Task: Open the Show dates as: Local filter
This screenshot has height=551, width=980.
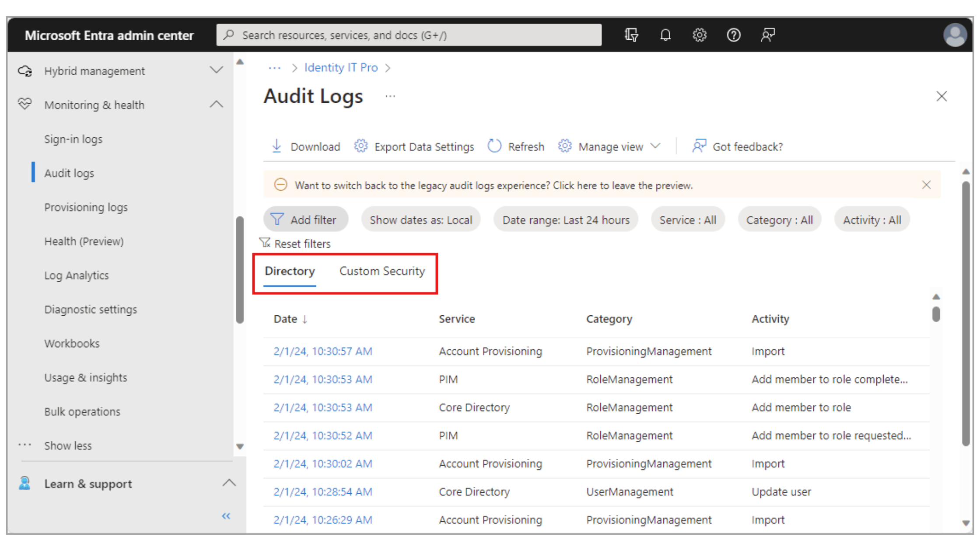Action: (421, 220)
